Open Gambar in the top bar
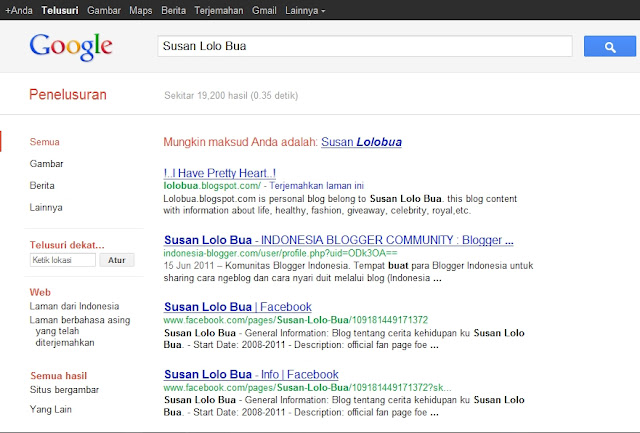The height and width of the screenshot is (433, 640). (104, 10)
